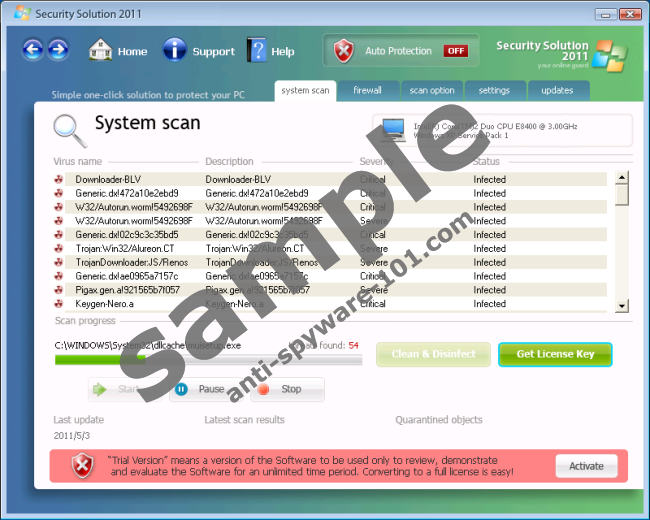The image size is (650, 520).
Task: Select the updates tab
Action: (x=557, y=91)
